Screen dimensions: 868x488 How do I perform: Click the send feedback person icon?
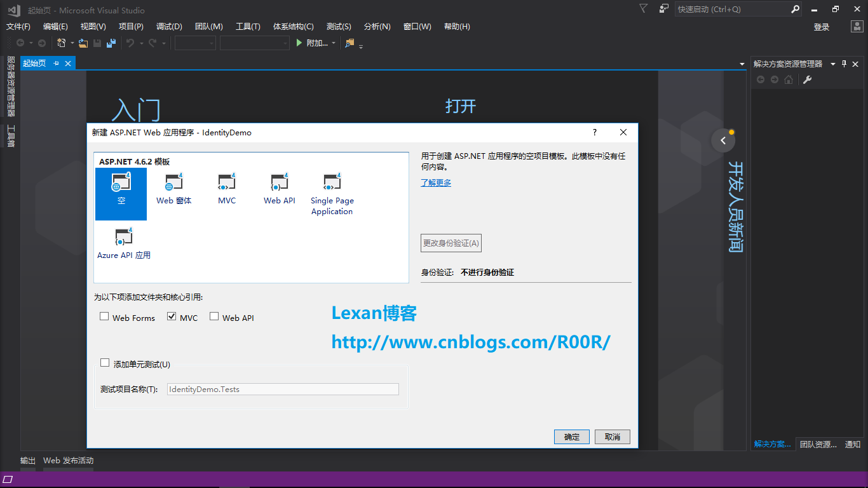pyautogui.click(x=664, y=9)
